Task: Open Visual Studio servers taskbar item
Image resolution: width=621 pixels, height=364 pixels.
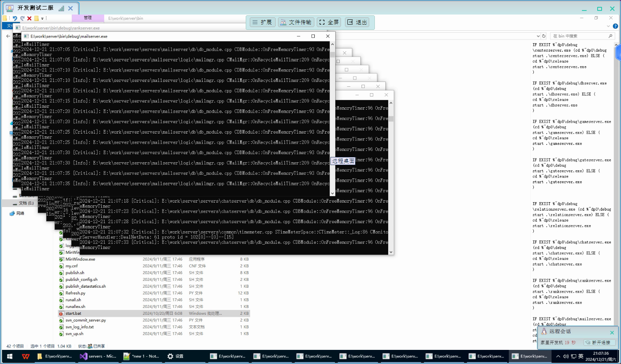Action: (98, 356)
